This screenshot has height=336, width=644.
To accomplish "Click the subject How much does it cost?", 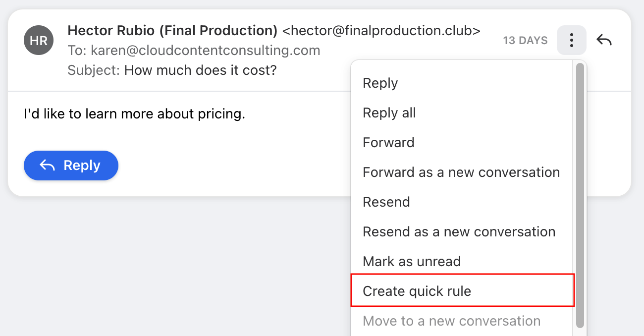I will 200,70.
